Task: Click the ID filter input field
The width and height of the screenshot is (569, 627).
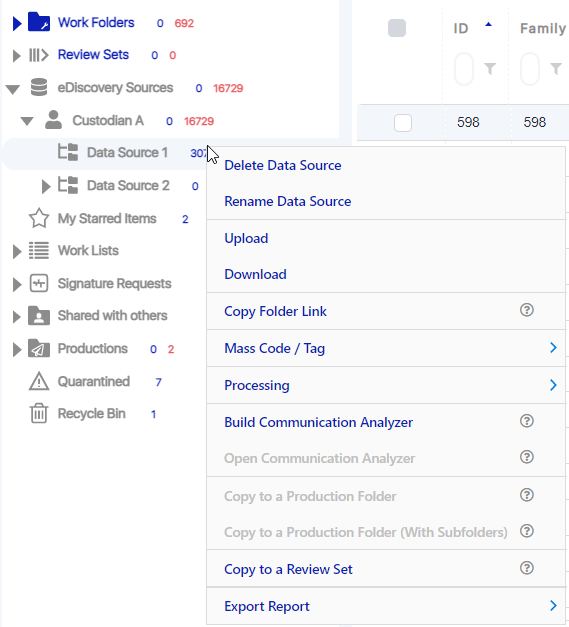Action: (x=464, y=69)
